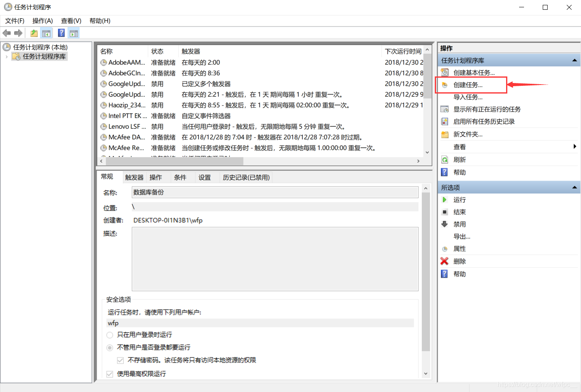Click the 名称 field showing 数据库备份

275,192
